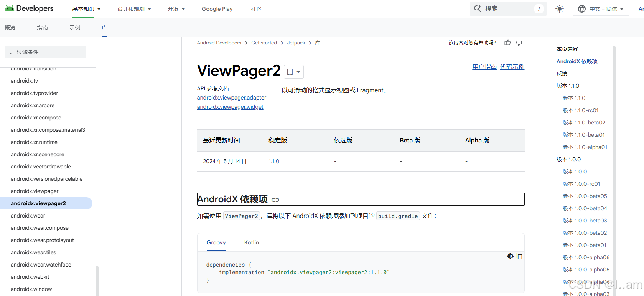Viewport: 644px width, 296px height.
Task: Click the filter icon in 过滤条件 box
Action: point(11,52)
